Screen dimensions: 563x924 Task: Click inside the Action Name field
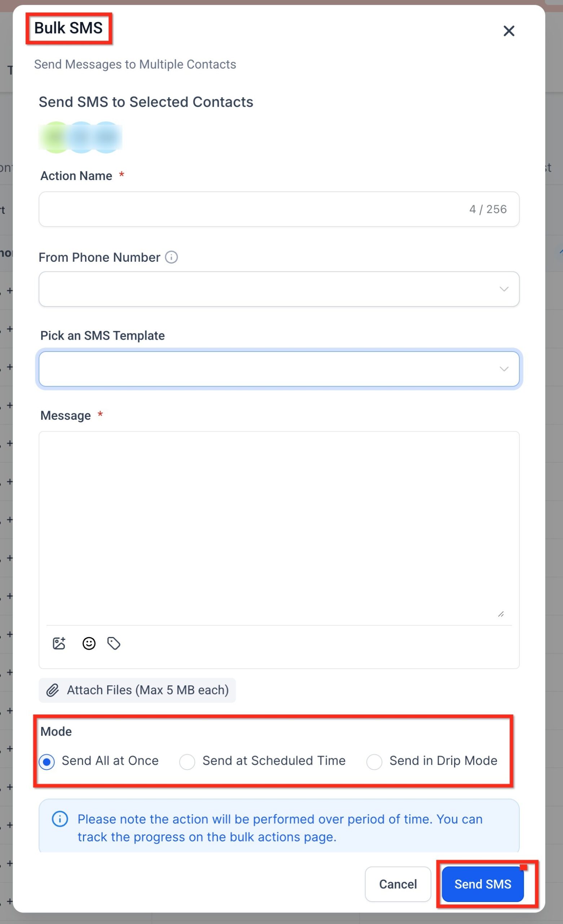(x=225, y=209)
